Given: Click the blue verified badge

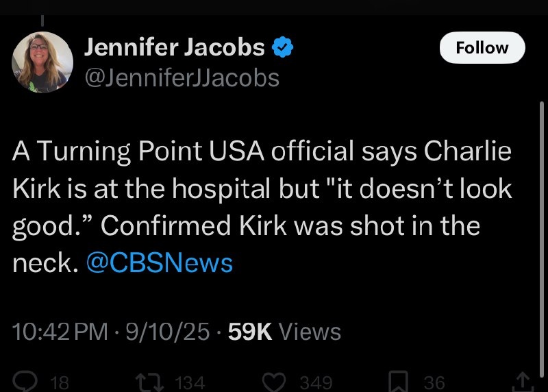Looking at the screenshot, I should pyautogui.click(x=282, y=48).
